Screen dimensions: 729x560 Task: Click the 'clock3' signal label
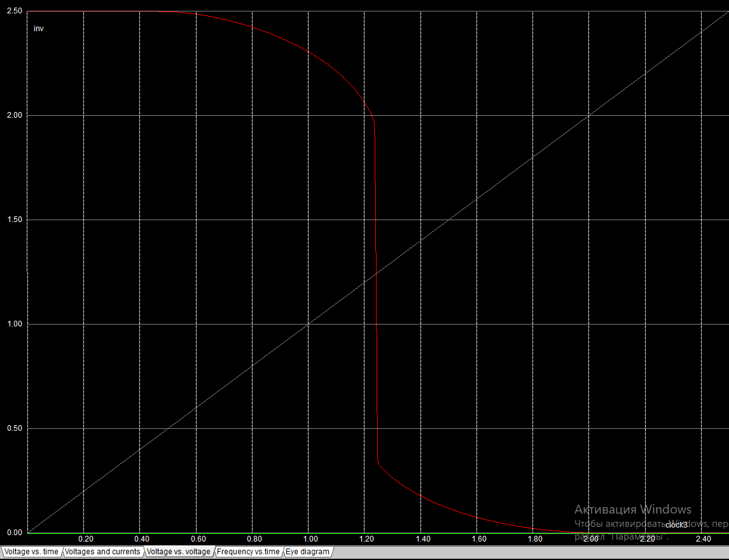click(676, 525)
